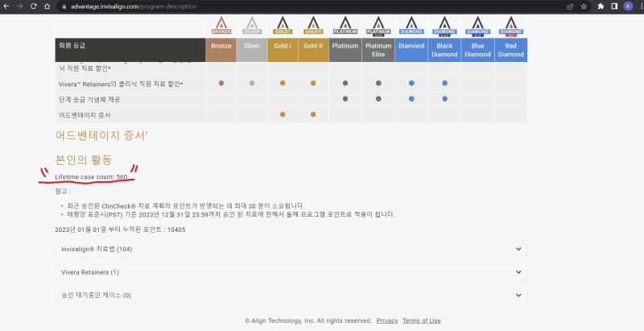Screen dimensions: 644x331
Task: Click the Gold II tier badge icon
Action: (x=313, y=26)
